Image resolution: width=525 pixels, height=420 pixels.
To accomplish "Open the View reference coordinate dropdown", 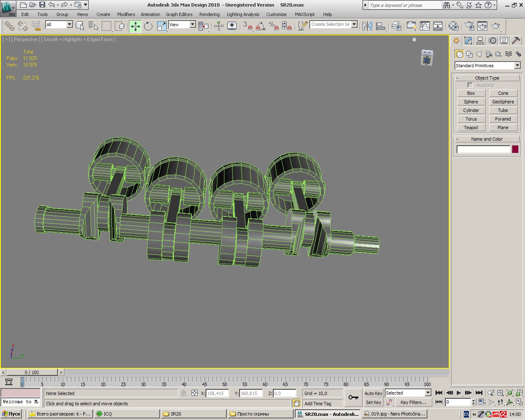I will point(192,25).
